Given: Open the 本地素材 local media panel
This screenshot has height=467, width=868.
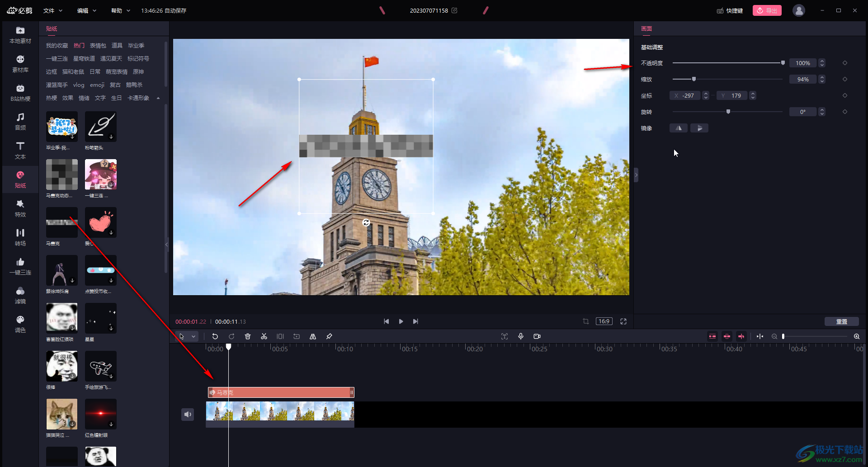Looking at the screenshot, I should 20,35.
